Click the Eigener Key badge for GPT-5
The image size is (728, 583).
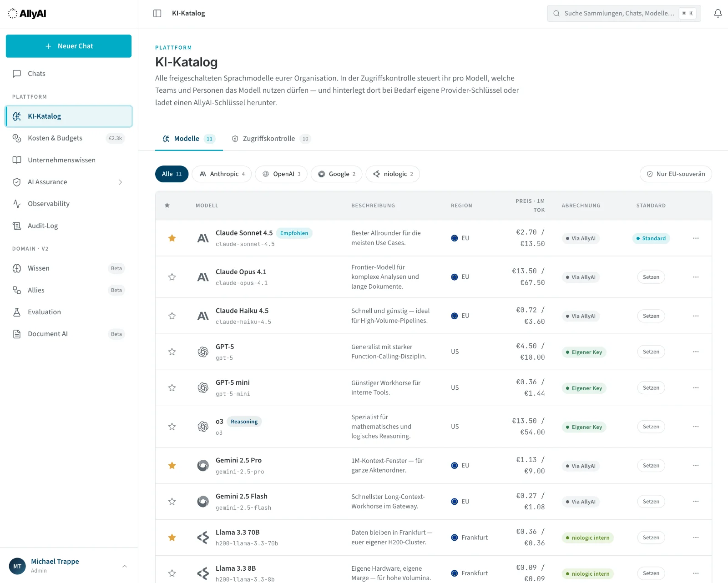coord(584,352)
